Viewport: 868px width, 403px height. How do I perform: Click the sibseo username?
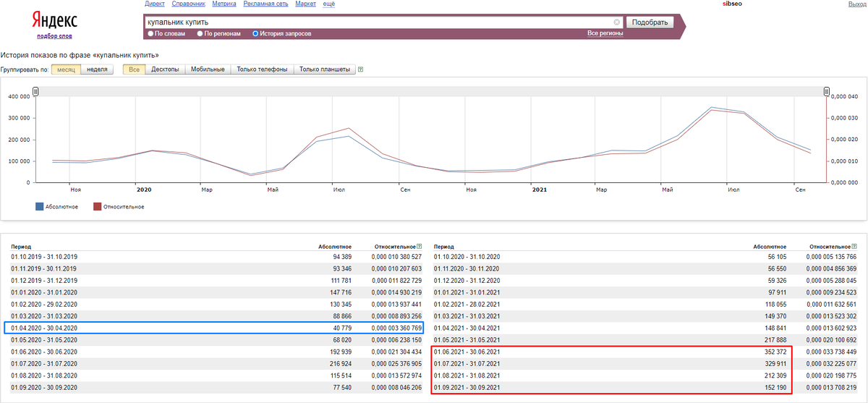coord(732,4)
